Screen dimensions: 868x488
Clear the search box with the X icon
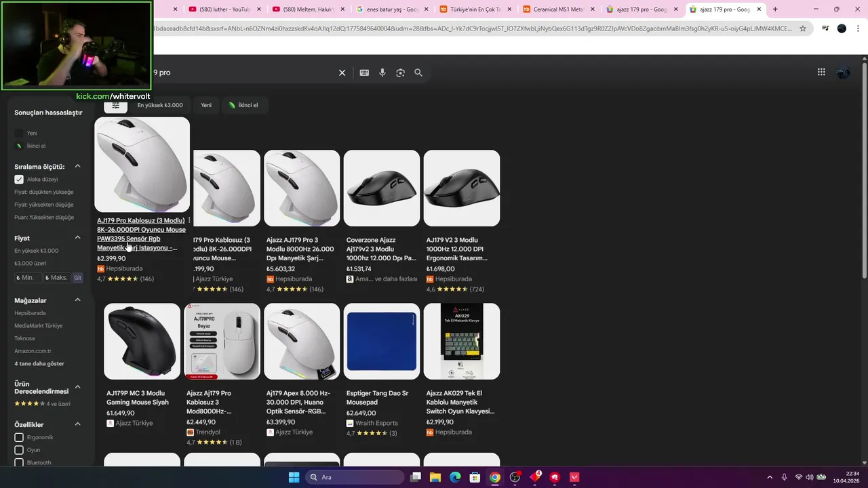[x=342, y=73]
